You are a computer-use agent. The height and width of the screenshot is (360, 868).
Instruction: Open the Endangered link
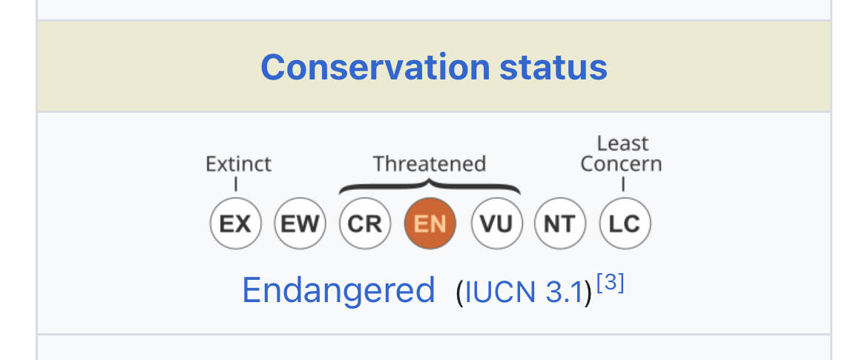tap(338, 289)
